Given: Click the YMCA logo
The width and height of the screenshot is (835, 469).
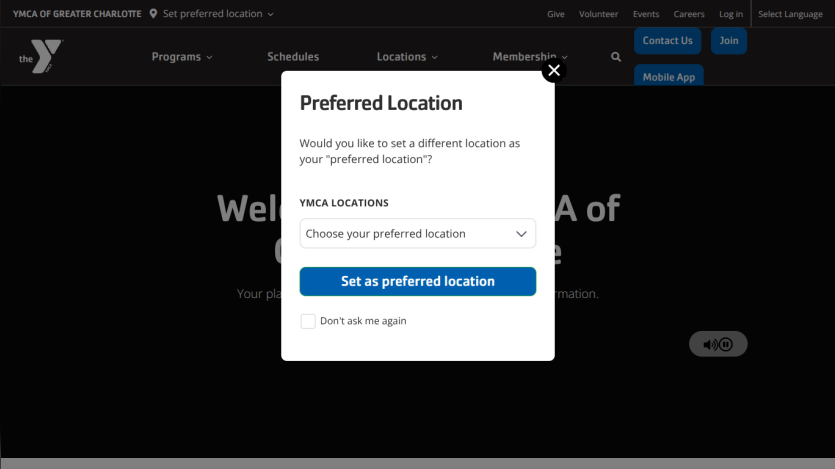Looking at the screenshot, I should point(41,56).
